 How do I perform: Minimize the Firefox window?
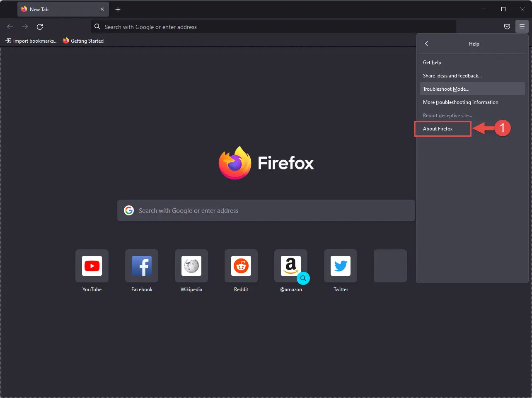coord(484,9)
